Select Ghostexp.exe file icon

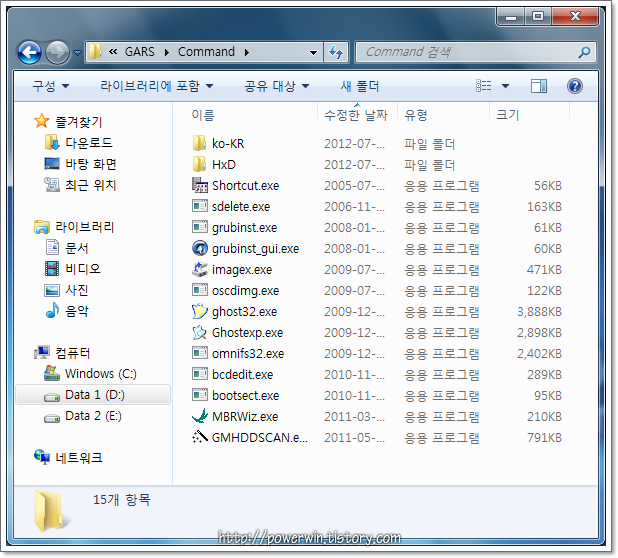click(x=199, y=332)
